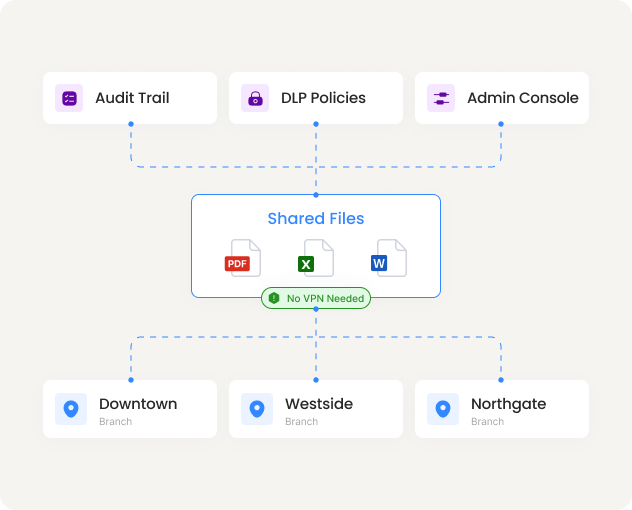
Task: Choose the Westside branch name
Action: point(319,404)
